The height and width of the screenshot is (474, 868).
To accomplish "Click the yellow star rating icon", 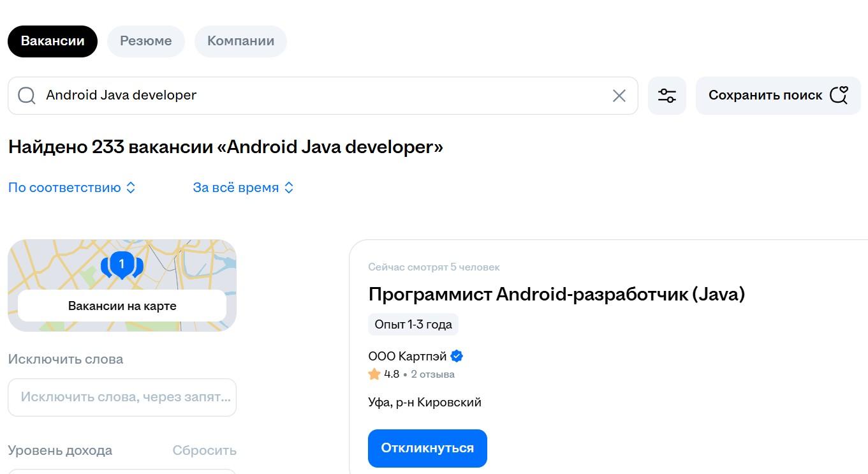I will (374, 374).
